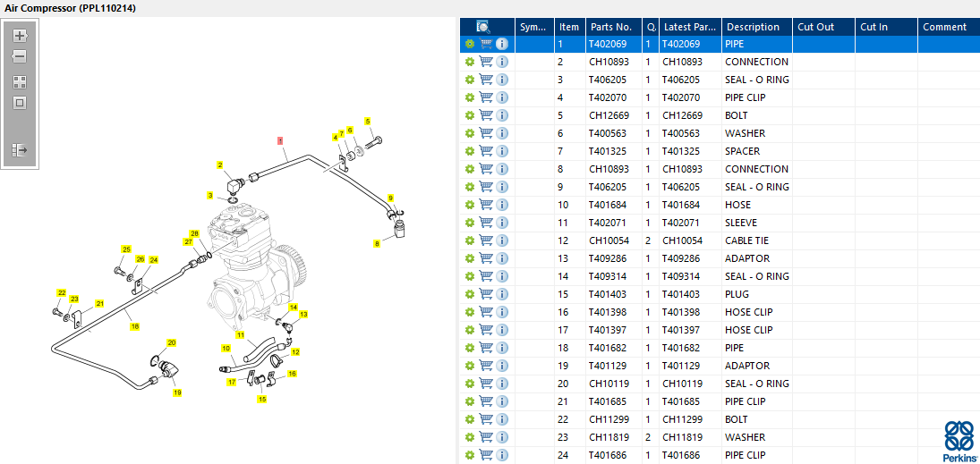Click the single square fit-view icon
The height and width of the screenshot is (464, 980).
coord(20,103)
